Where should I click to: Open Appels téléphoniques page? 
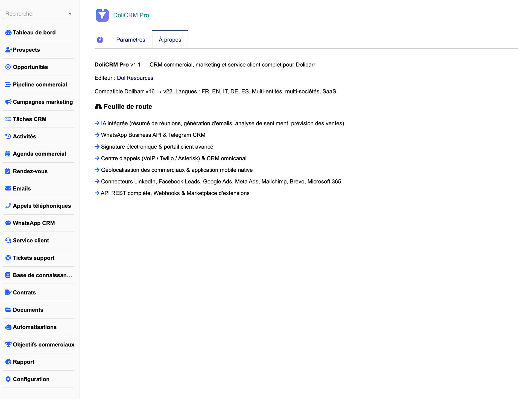[x=42, y=206]
